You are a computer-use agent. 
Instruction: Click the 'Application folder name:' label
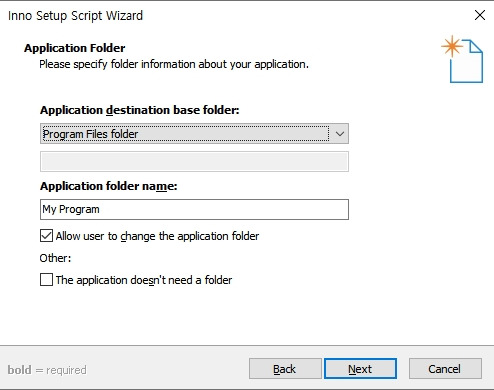[x=109, y=186]
